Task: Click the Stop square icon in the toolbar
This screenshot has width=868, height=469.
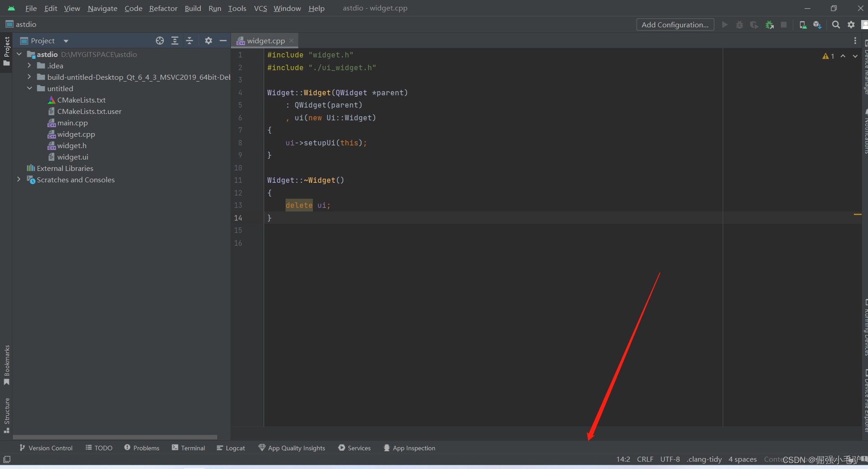Action: tap(784, 25)
